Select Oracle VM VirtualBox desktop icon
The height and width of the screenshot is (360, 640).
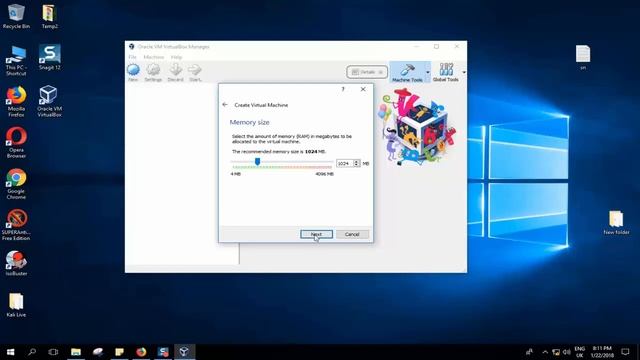coord(49,101)
